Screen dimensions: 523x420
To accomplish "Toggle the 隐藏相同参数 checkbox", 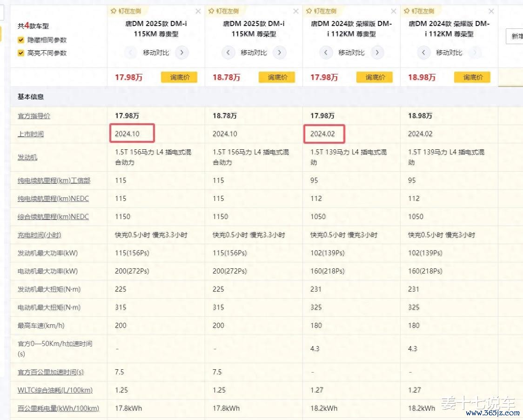I will [21, 40].
